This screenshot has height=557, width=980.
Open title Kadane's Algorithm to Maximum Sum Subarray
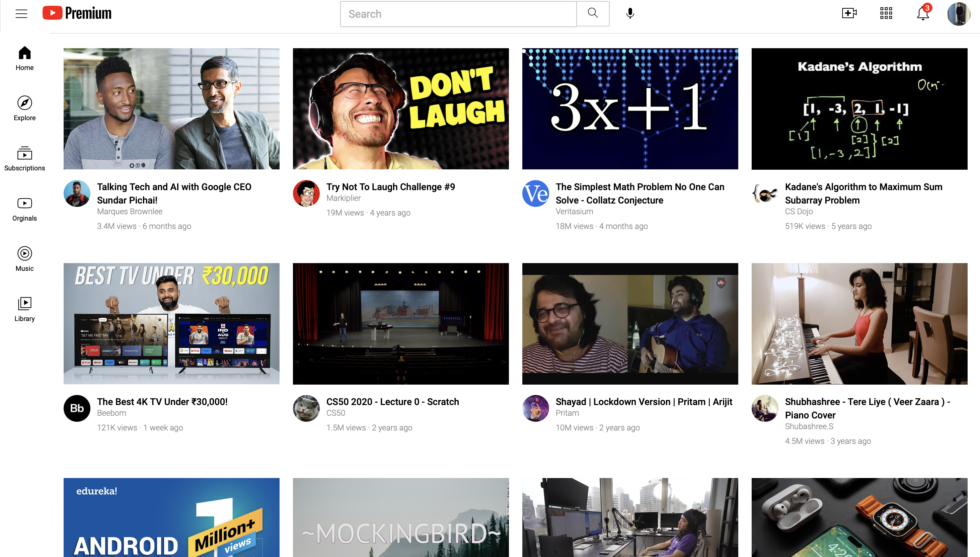[x=864, y=193]
